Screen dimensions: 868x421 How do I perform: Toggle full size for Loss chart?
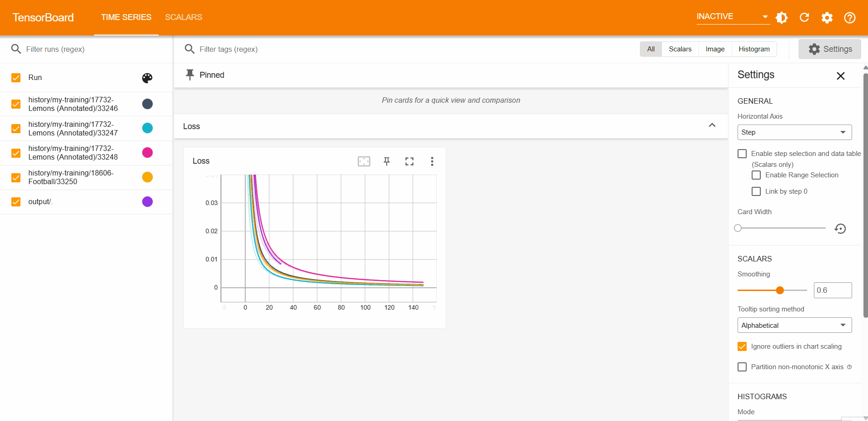(x=409, y=161)
